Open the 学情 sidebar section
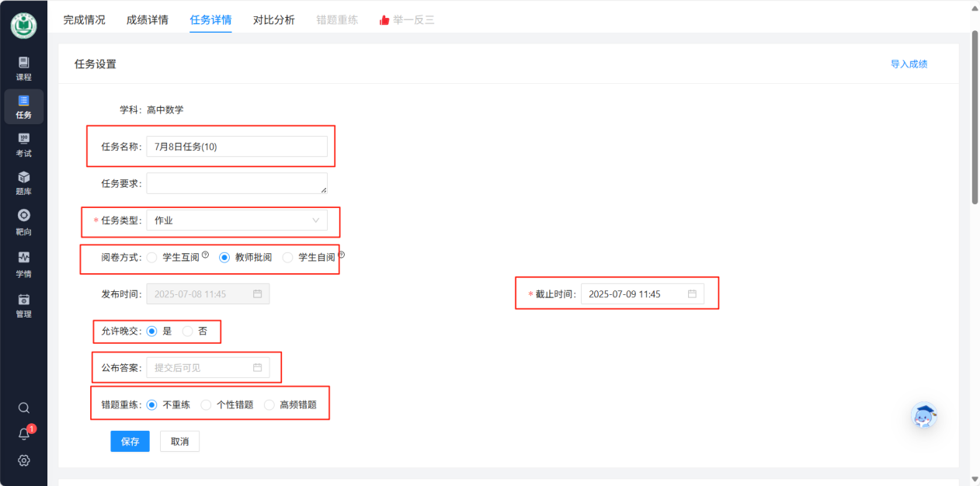This screenshot has width=980, height=486. (23, 264)
